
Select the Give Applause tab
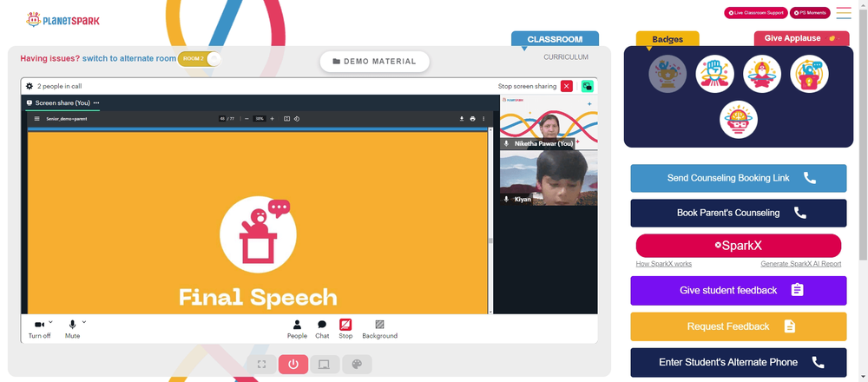pyautogui.click(x=801, y=38)
